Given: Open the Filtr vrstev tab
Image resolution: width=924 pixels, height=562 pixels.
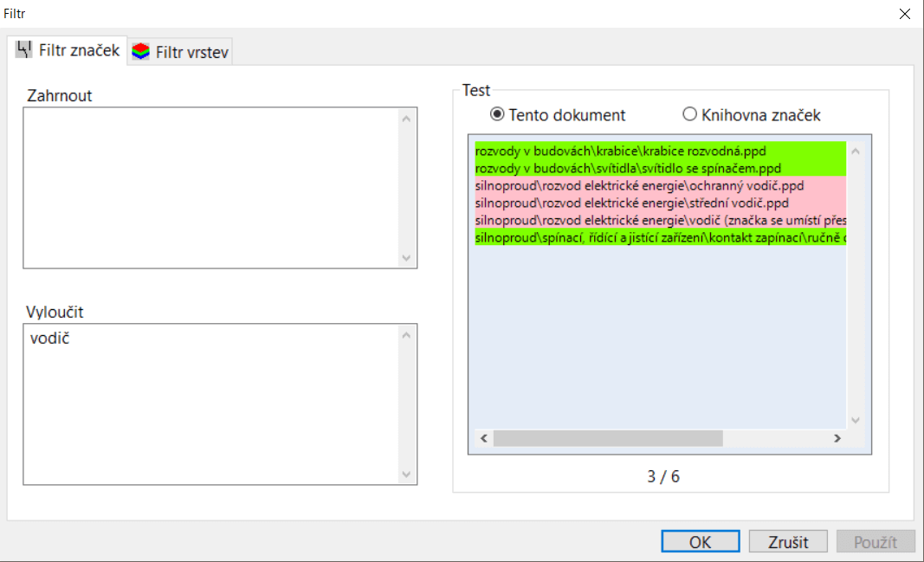Looking at the screenshot, I should click(180, 52).
